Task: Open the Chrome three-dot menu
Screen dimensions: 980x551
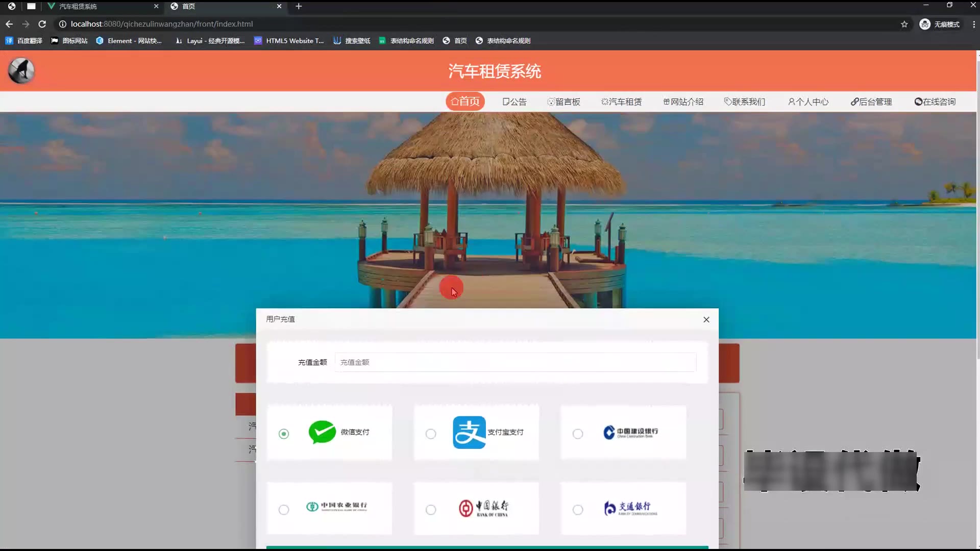Action: click(973, 24)
